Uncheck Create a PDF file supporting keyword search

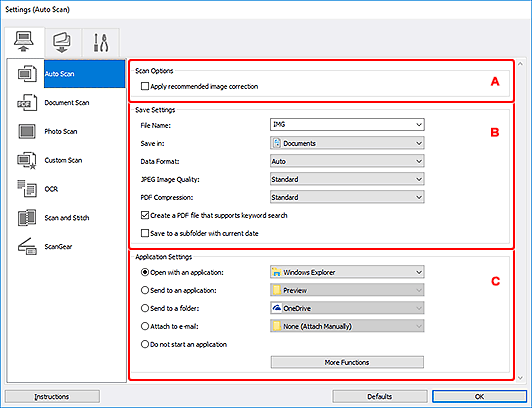(x=145, y=215)
